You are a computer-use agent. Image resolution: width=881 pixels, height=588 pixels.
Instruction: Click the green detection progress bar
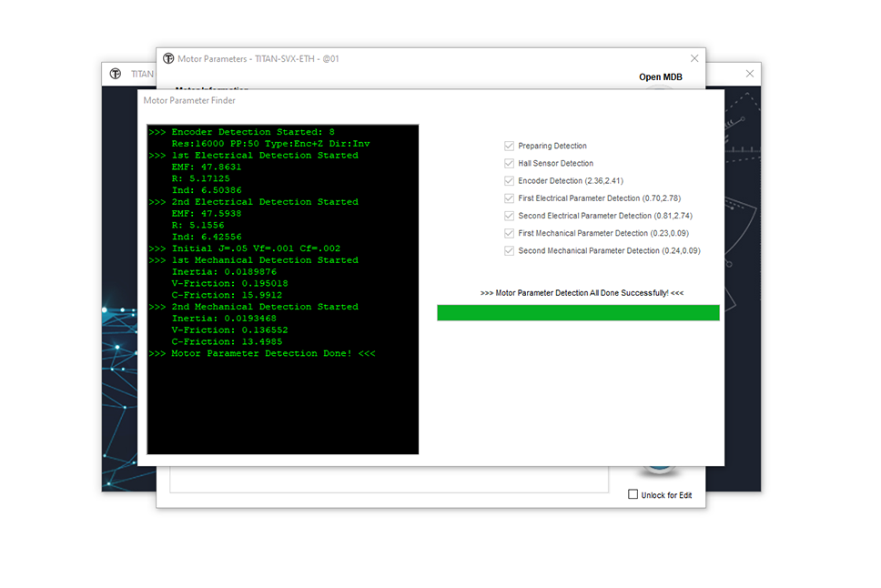[578, 313]
